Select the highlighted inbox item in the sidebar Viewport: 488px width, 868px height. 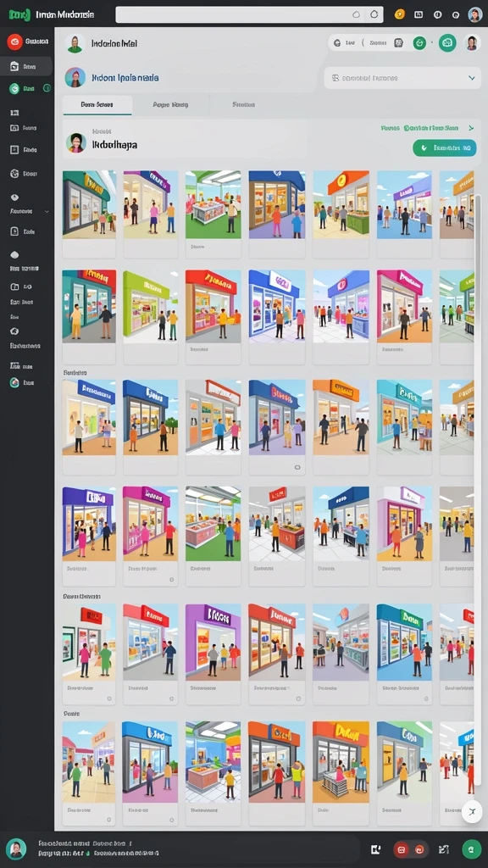click(x=26, y=66)
